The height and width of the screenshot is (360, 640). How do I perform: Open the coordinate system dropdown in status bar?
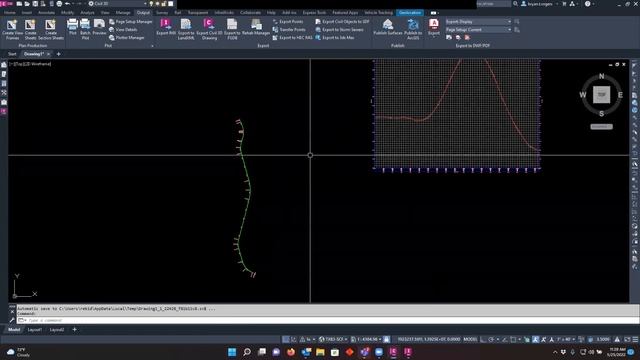tap(333, 340)
